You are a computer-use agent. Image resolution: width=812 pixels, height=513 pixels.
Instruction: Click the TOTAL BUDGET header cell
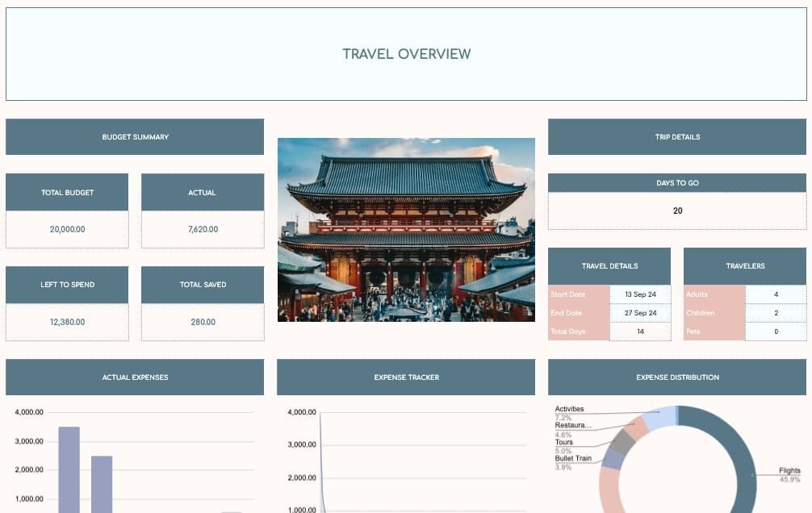click(67, 192)
